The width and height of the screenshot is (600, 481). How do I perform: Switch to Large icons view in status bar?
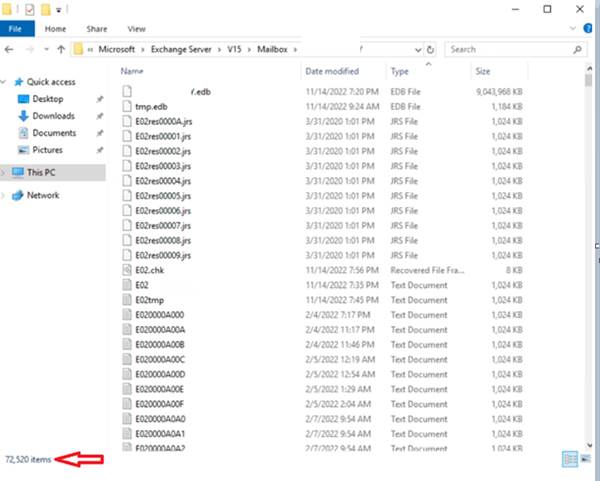585,458
